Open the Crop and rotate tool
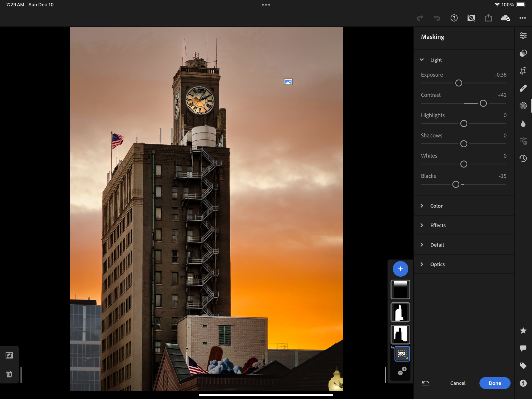Image resolution: width=532 pixels, height=399 pixels. (x=523, y=71)
